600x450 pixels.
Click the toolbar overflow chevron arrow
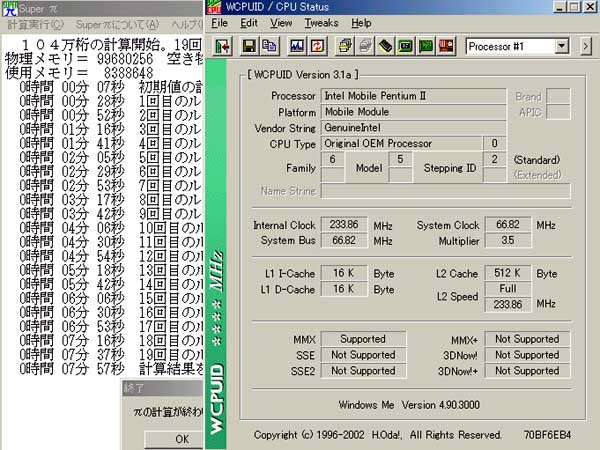click(x=585, y=47)
